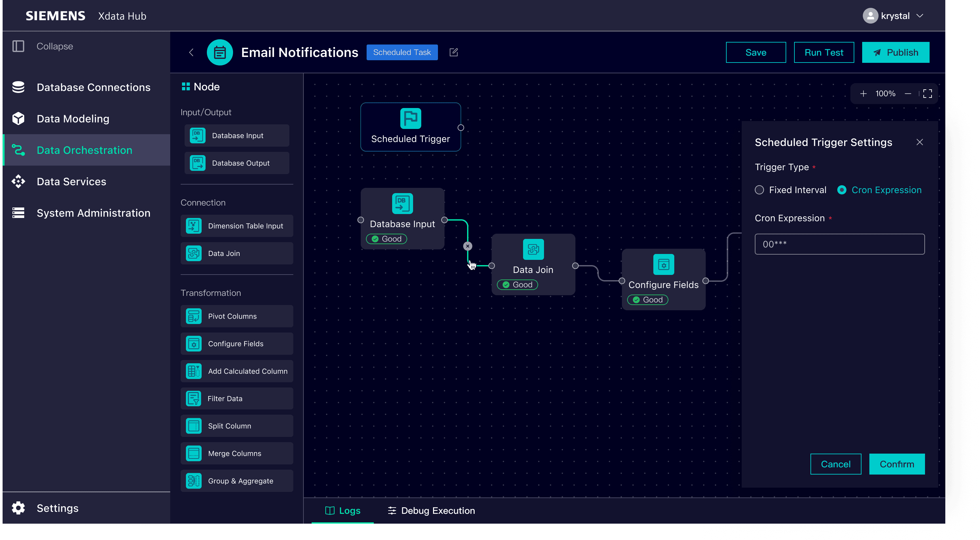Click the Cron Expression input field

839,244
